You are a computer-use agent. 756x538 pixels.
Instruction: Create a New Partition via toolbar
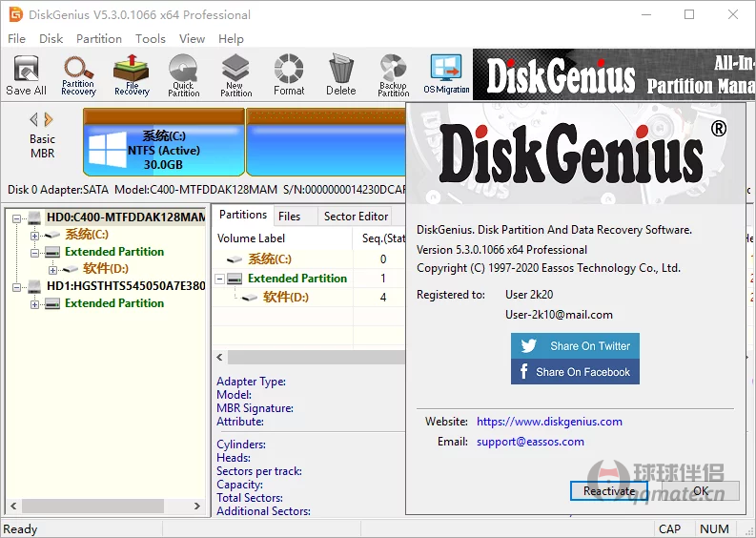pyautogui.click(x=235, y=74)
